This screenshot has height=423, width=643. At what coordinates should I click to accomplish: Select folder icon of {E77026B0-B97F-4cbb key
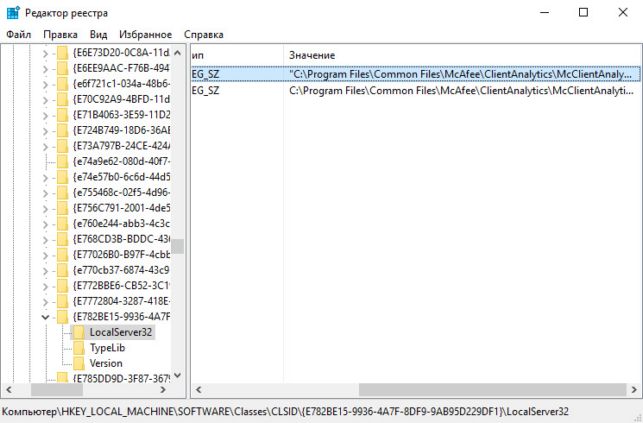(62, 255)
